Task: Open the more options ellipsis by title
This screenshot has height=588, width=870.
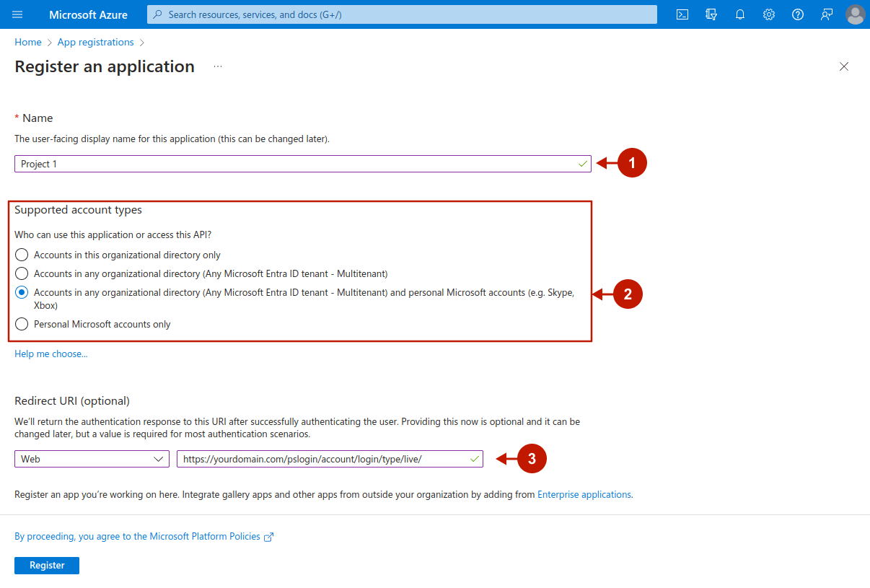Action: point(218,66)
